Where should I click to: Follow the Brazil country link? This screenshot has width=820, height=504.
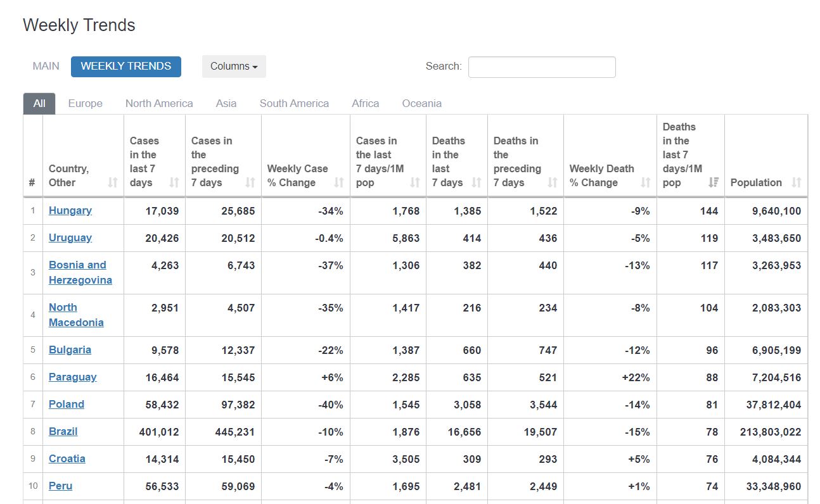pos(63,431)
